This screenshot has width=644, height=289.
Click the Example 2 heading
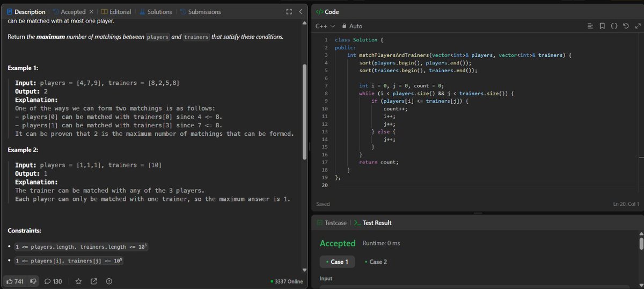(23, 150)
